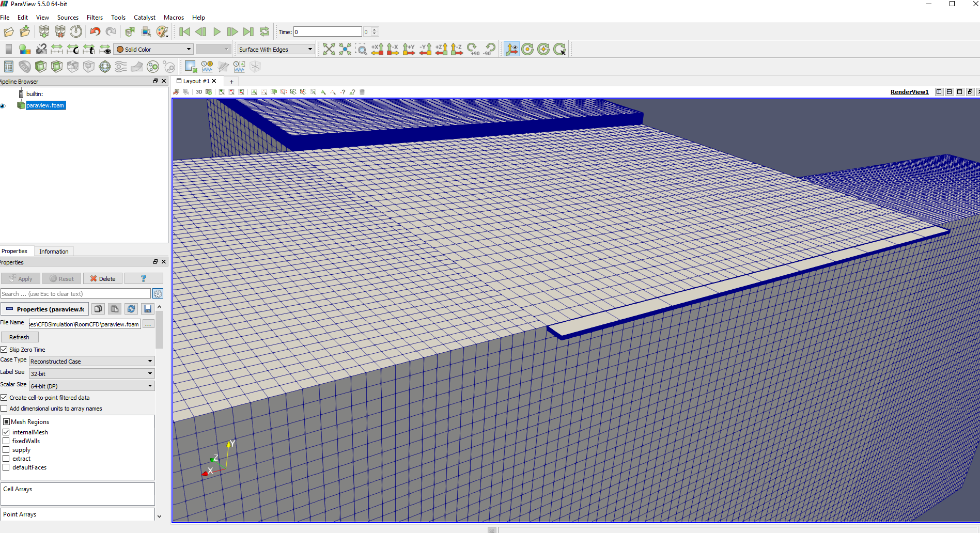Reset camera to fit data
The image size is (980, 533).
pos(329,49)
